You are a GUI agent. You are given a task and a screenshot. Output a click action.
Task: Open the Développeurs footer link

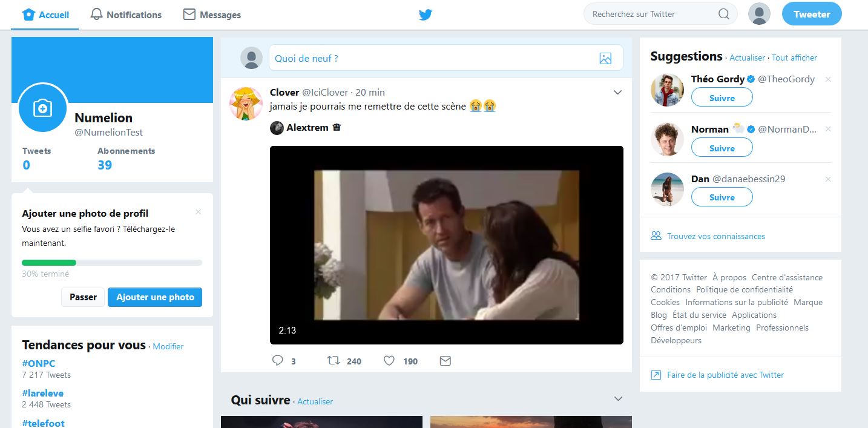tap(676, 340)
